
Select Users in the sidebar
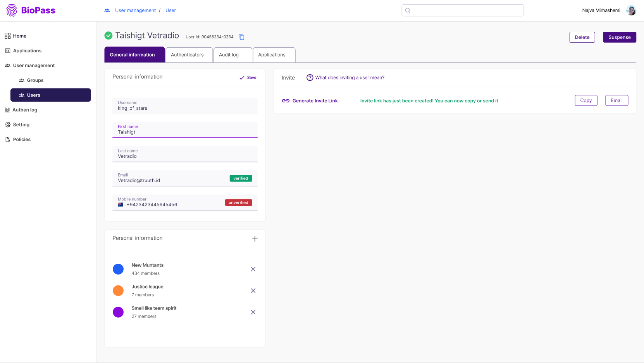pos(51,95)
